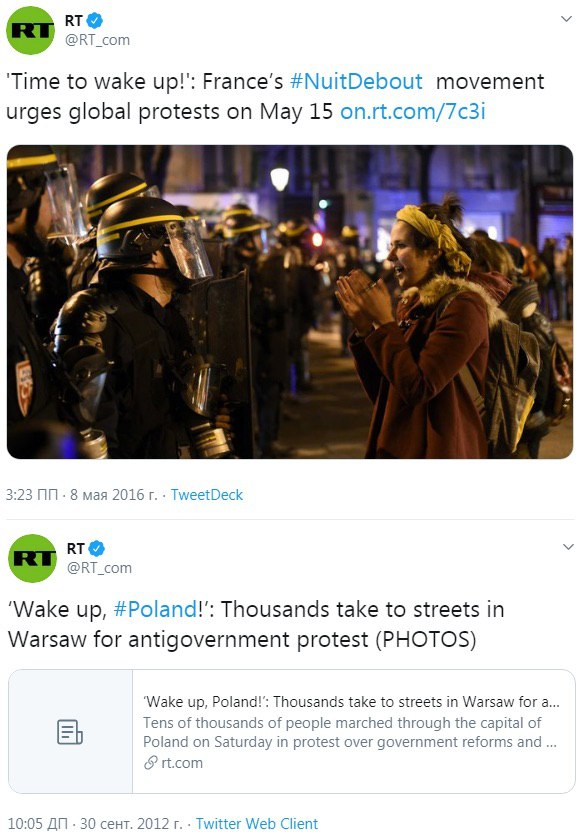Click the document icon in the link card
Viewport: 580px width, 836px height.
[x=70, y=732]
